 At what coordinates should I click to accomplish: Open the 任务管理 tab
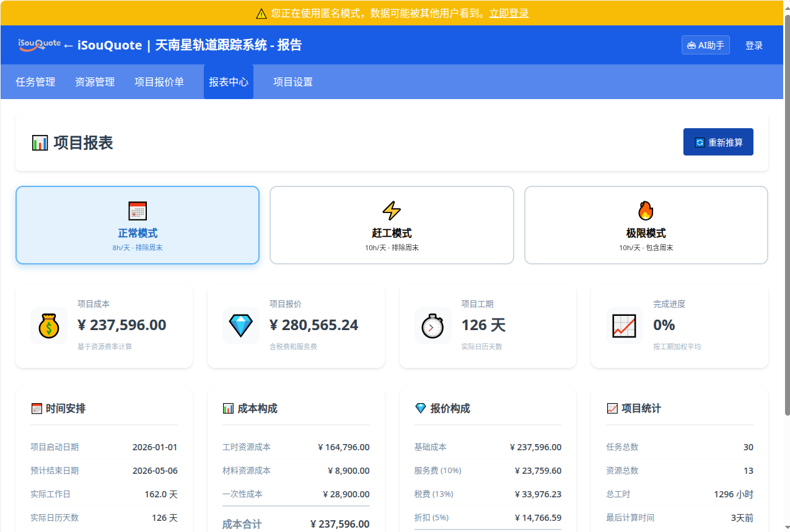35,82
